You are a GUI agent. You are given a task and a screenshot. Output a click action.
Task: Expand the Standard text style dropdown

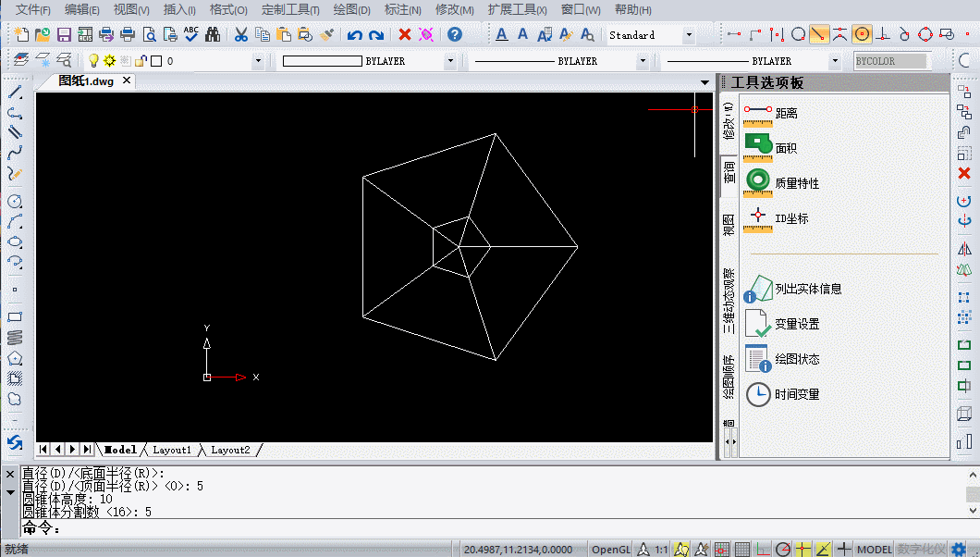pos(688,35)
